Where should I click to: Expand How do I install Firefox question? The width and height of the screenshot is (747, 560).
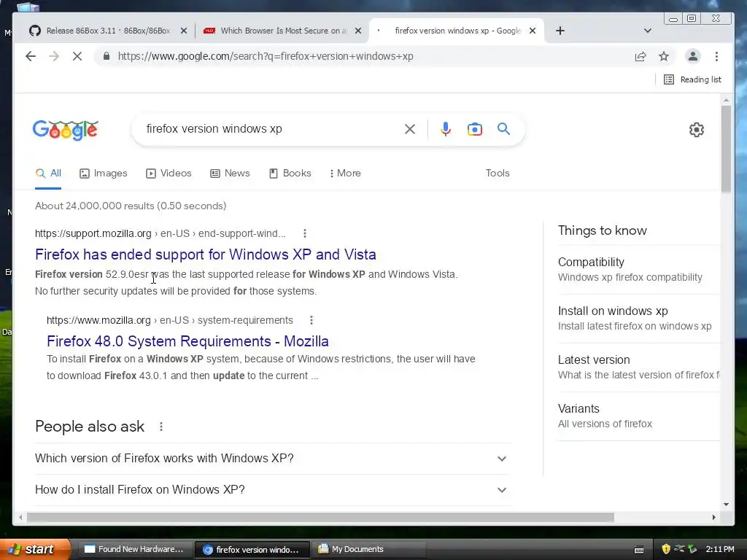[x=272, y=489]
